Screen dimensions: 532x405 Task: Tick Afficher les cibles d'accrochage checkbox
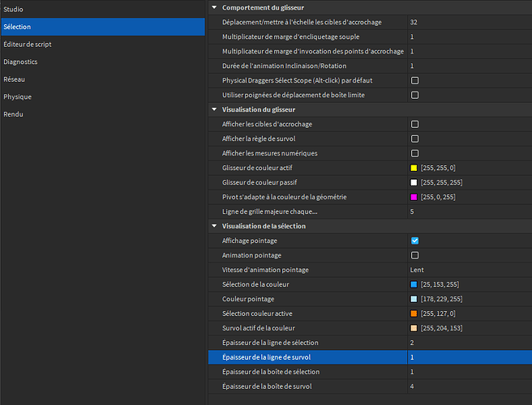[414, 125]
